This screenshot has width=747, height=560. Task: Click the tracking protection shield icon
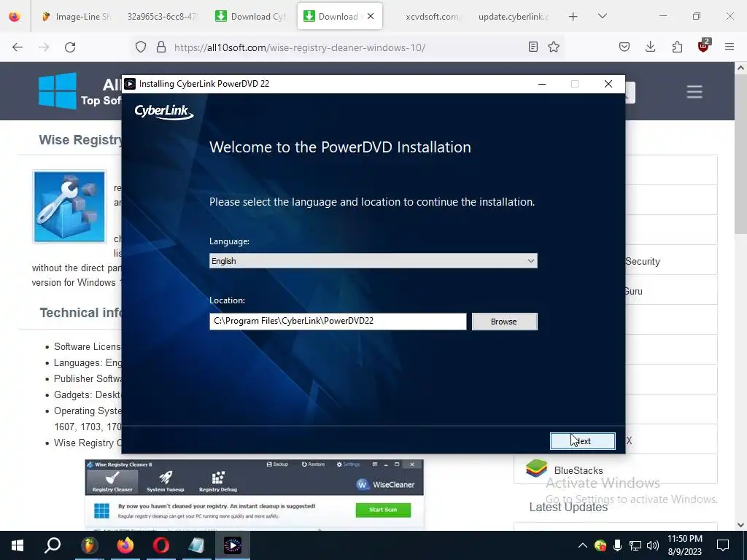pyautogui.click(x=141, y=47)
